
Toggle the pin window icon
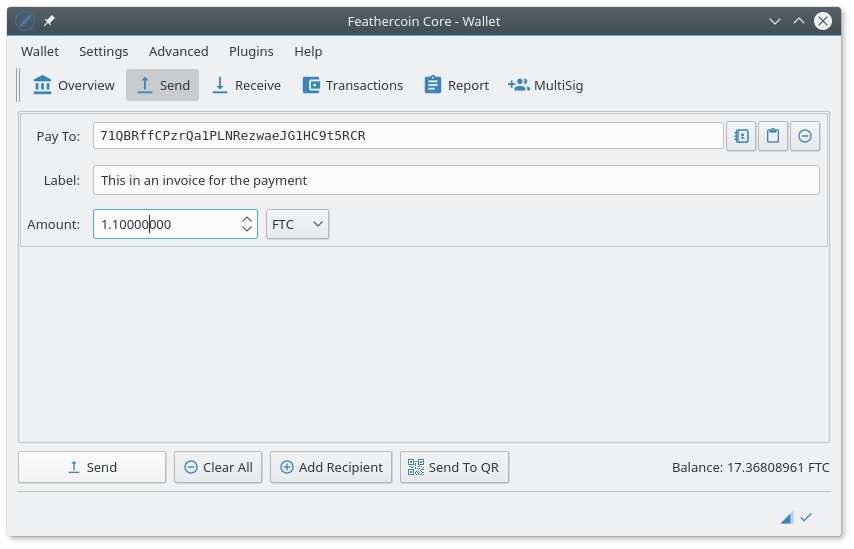coord(49,21)
